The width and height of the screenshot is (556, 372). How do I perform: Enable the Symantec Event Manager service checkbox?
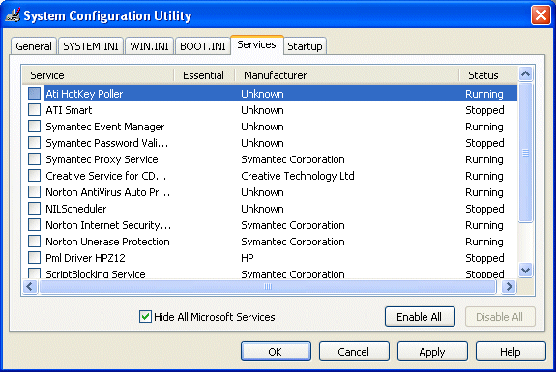(x=34, y=126)
